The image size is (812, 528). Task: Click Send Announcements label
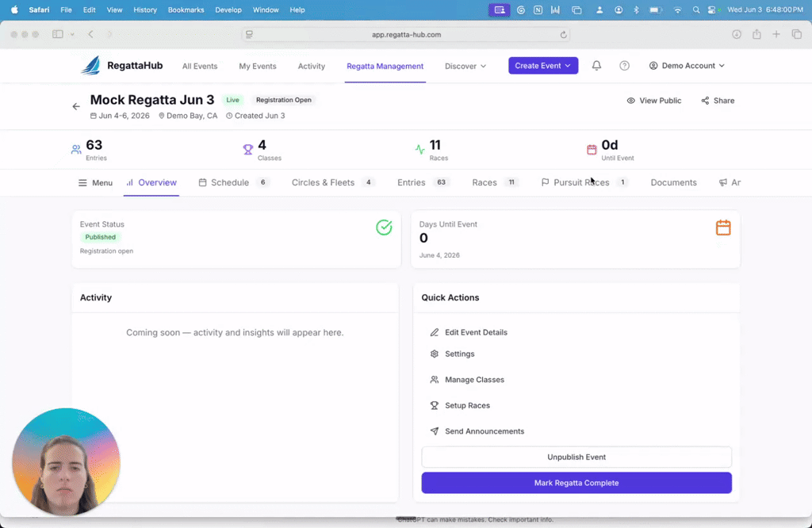[485, 431]
